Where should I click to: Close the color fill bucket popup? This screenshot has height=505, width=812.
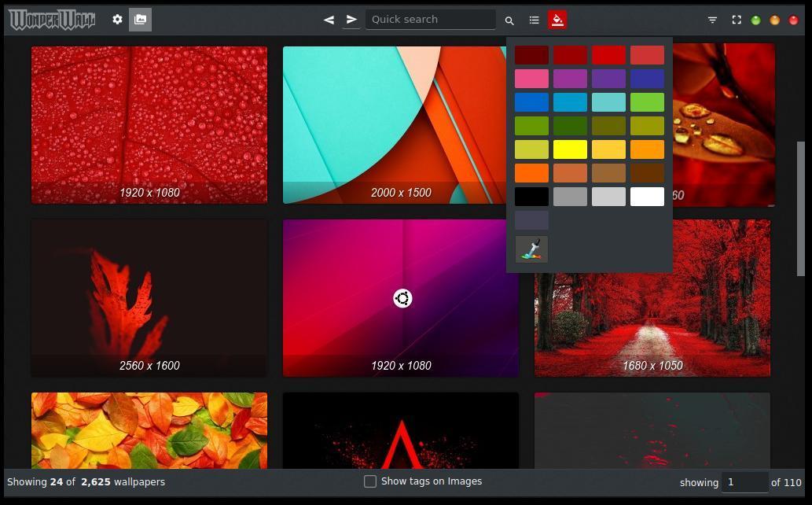point(557,20)
